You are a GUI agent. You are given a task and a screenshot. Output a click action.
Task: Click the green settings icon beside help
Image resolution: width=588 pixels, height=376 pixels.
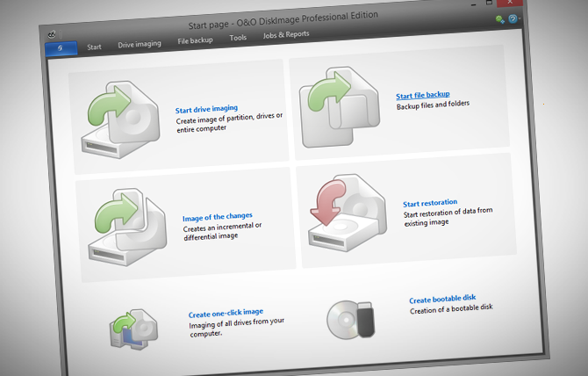(x=499, y=19)
